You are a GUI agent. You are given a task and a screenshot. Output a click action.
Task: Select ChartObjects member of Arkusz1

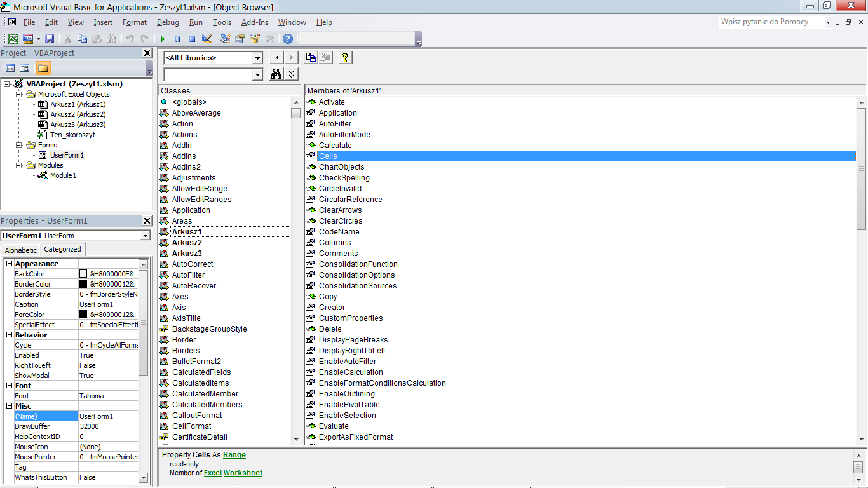(342, 167)
